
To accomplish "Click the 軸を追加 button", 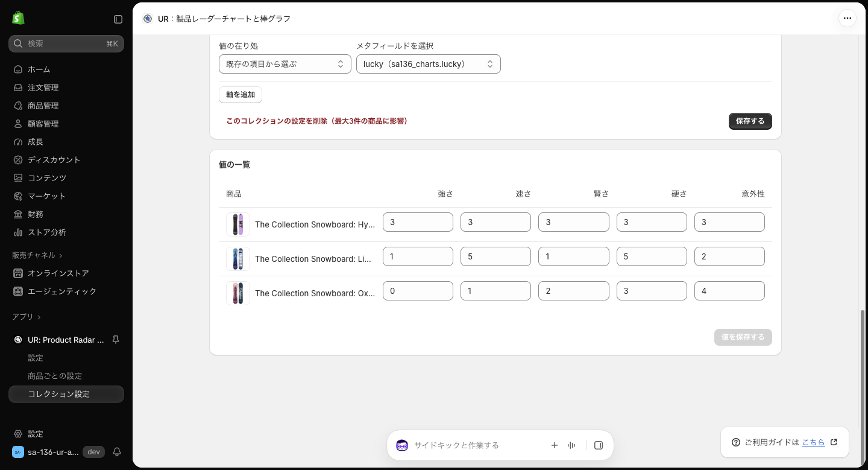I will [x=241, y=95].
